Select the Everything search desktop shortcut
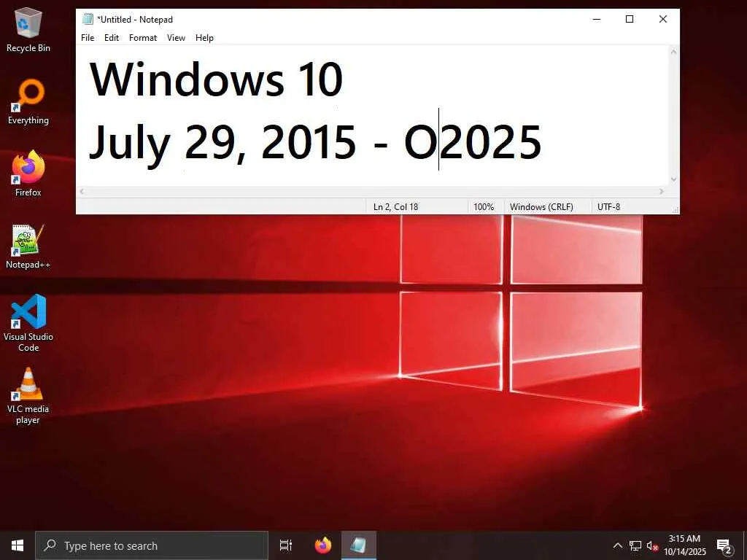 click(x=28, y=102)
